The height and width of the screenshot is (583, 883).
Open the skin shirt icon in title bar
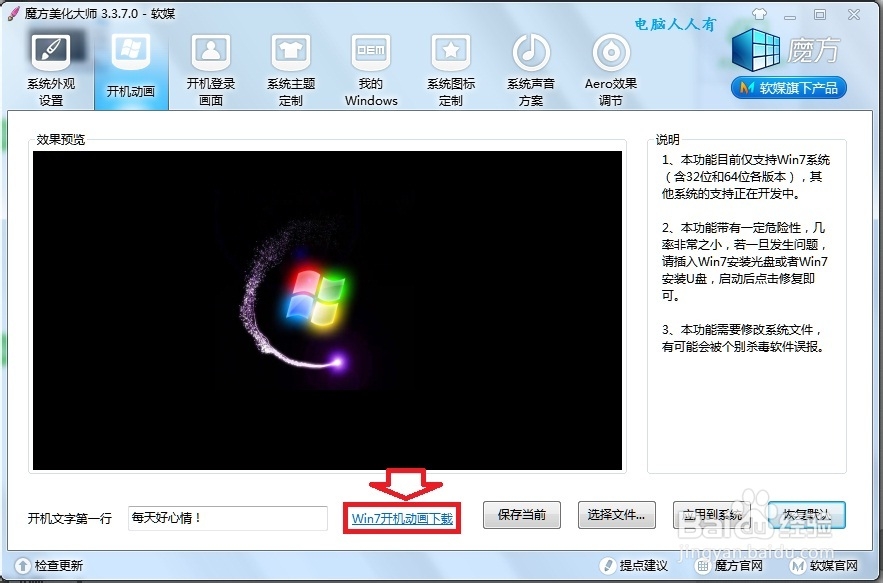[759, 14]
